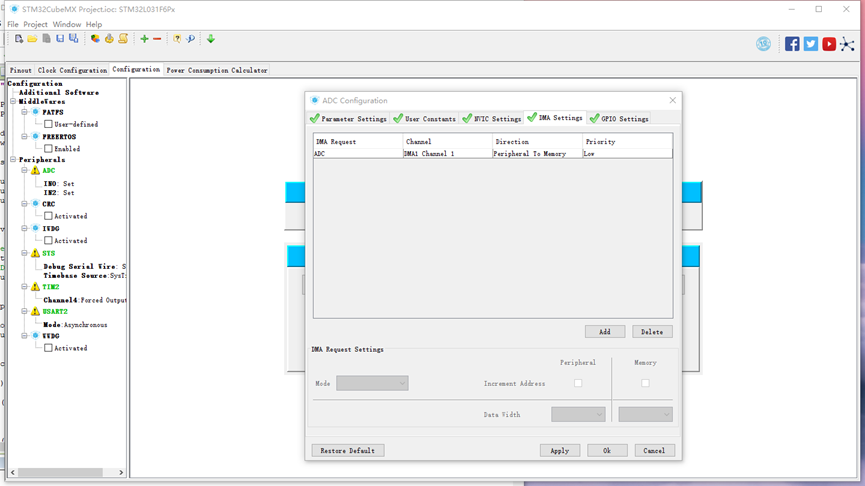Collapse the USART2 tree node
Image resolution: width=865 pixels, height=486 pixels.
click(x=24, y=312)
